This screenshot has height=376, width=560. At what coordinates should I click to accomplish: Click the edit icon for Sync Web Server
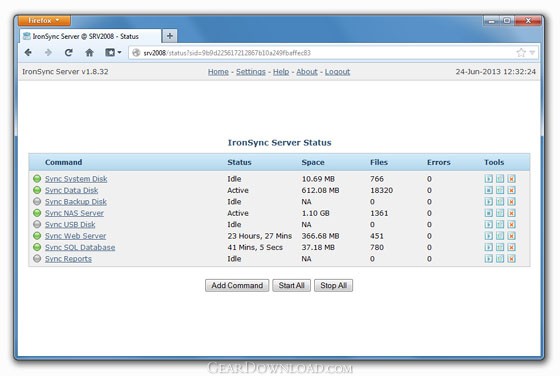click(500, 236)
